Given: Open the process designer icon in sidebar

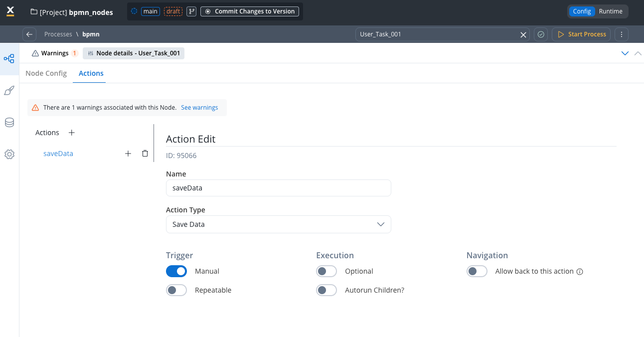Looking at the screenshot, I should pos(9,59).
